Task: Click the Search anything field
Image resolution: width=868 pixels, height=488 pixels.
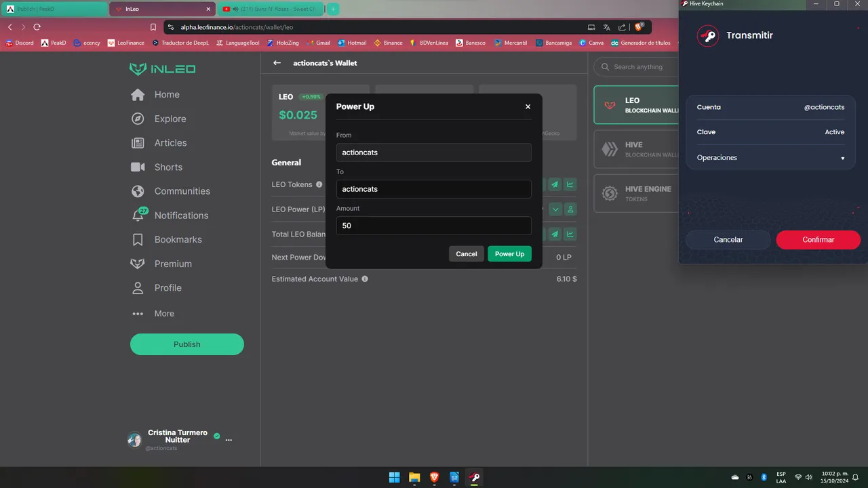Action: [637, 66]
